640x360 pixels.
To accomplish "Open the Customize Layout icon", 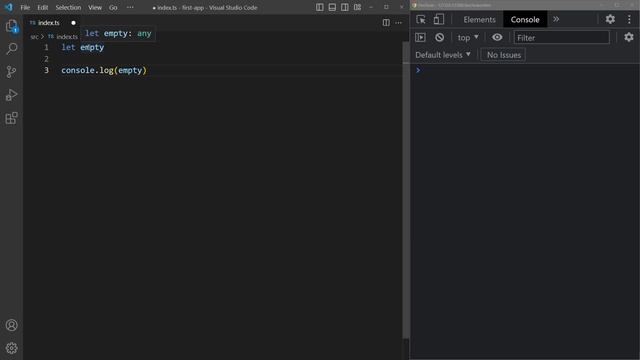I will tap(358, 7).
